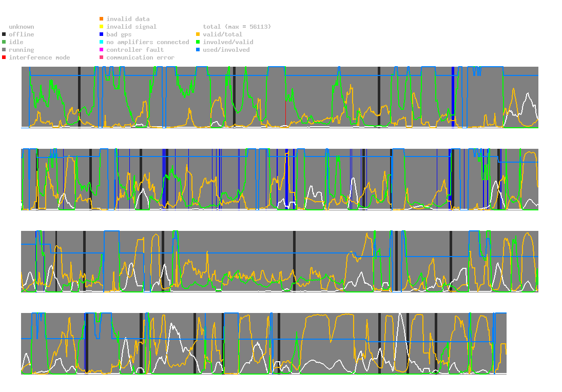Click the blue bad gps swatch
This screenshot has width=562, height=392.
point(102,34)
